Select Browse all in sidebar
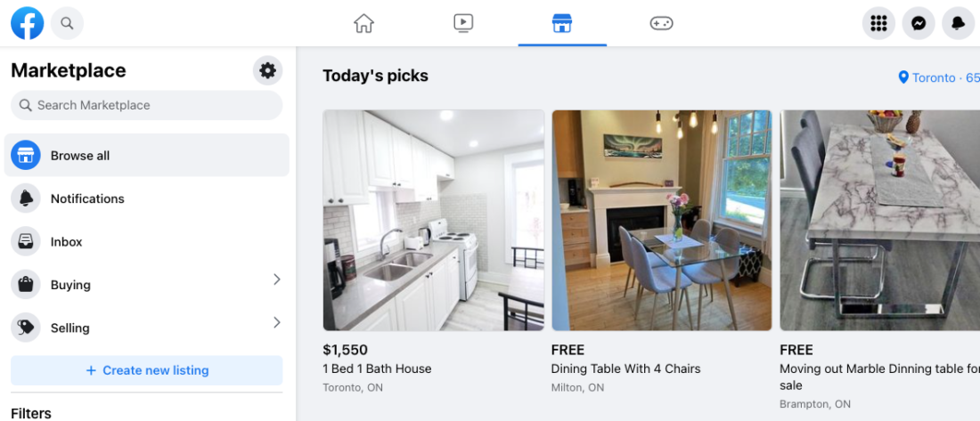 tap(147, 156)
